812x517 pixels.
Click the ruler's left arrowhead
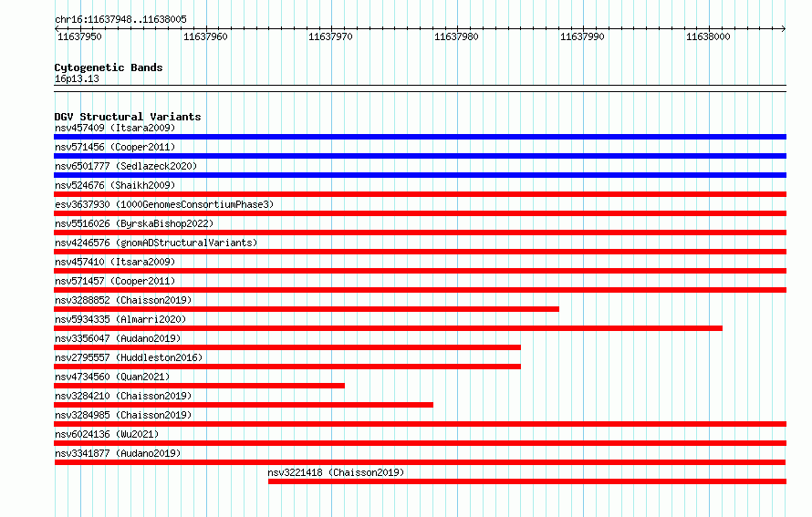(x=57, y=28)
